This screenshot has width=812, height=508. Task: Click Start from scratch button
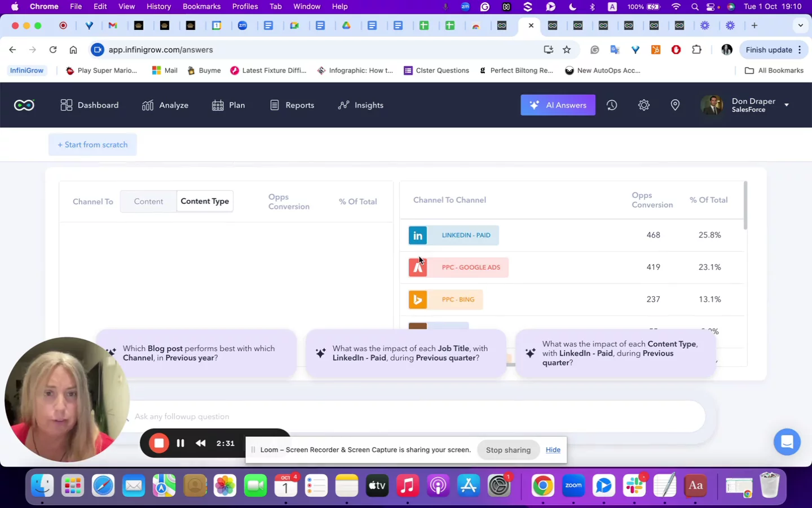92,144
